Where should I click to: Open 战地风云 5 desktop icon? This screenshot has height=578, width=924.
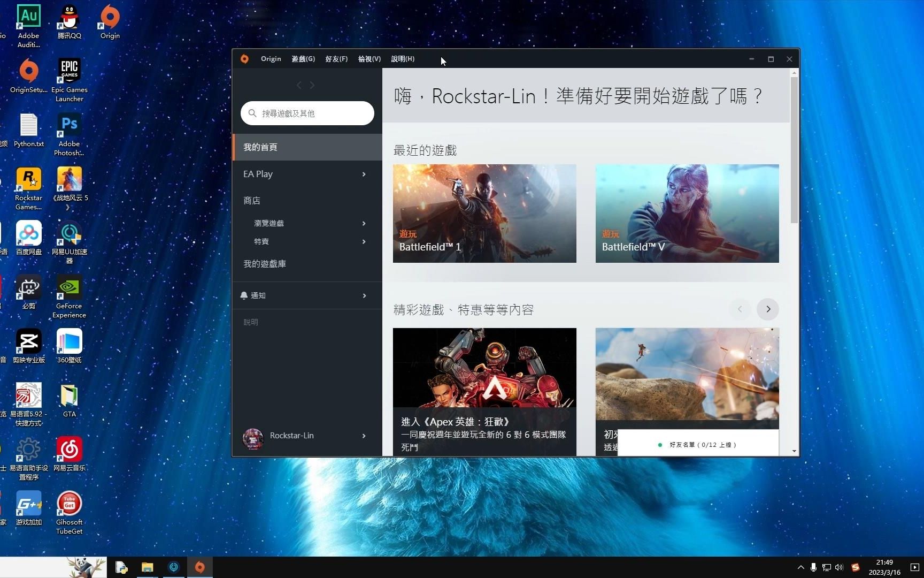(70, 189)
